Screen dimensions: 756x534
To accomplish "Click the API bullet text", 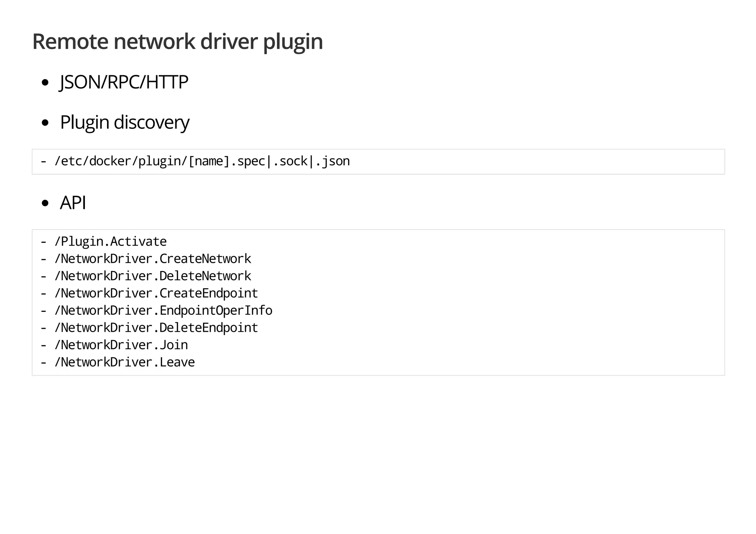I will [73, 203].
